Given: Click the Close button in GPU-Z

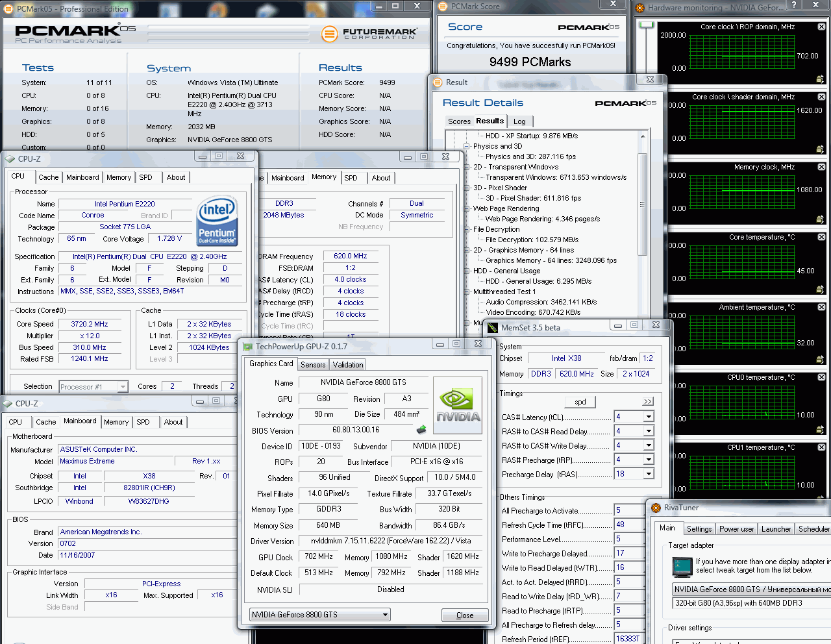Looking at the screenshot, I should coord(465,615).
